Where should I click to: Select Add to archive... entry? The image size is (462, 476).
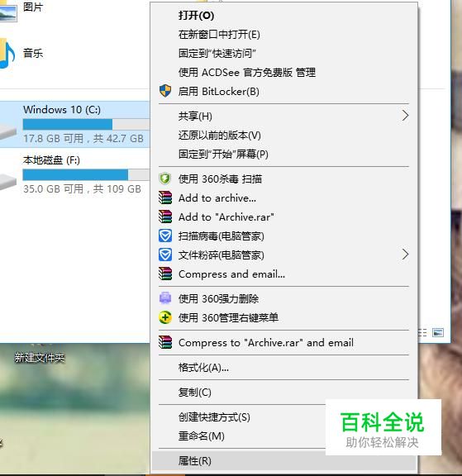(284, 198)
